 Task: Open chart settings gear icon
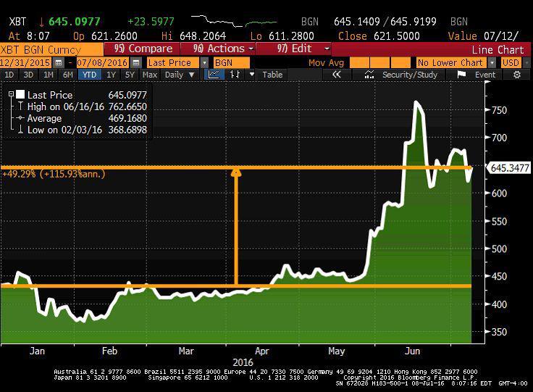[517, 75]
